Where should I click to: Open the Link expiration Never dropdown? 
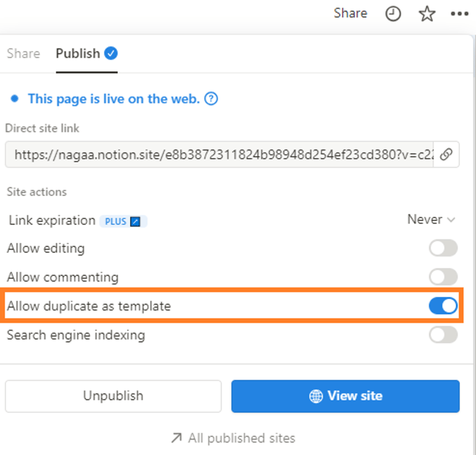(x=431, y=220)
